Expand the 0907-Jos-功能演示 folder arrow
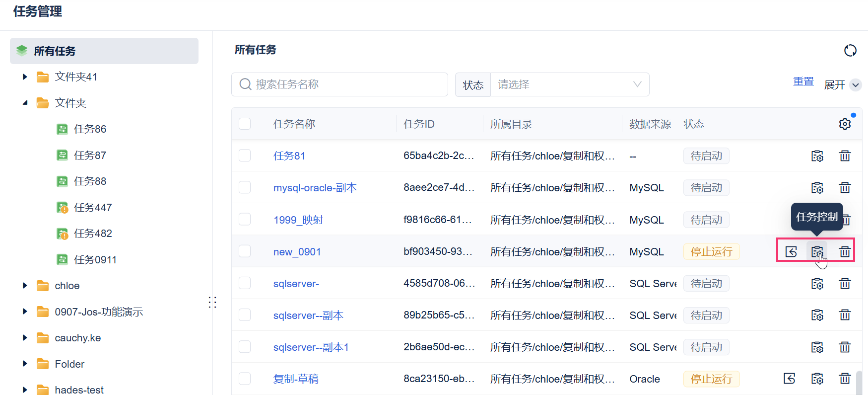The width and height of the screenshot is (868, 395). [25, 312]
